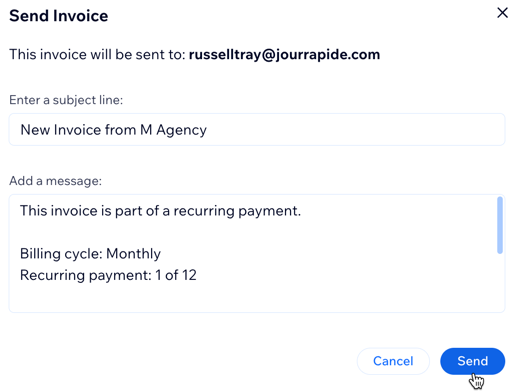Close the Send Invoice dialog with X

coord(502,13)
